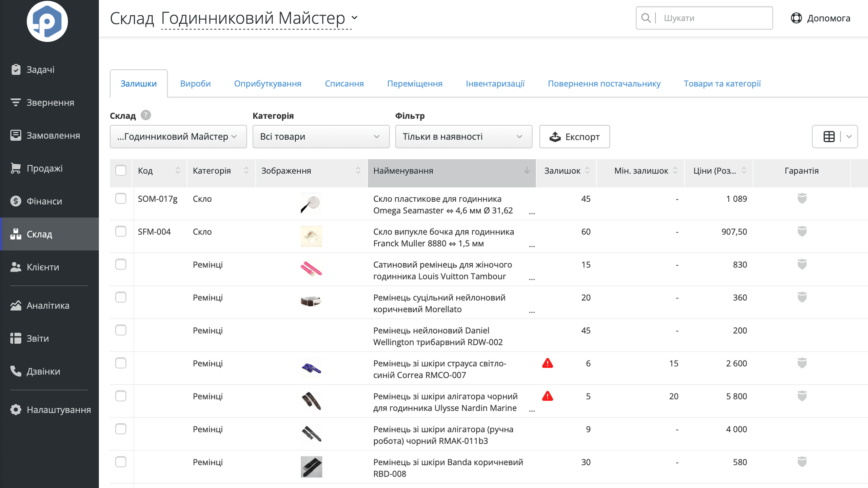
Task: Open the Звернення section
Action: 50,102
